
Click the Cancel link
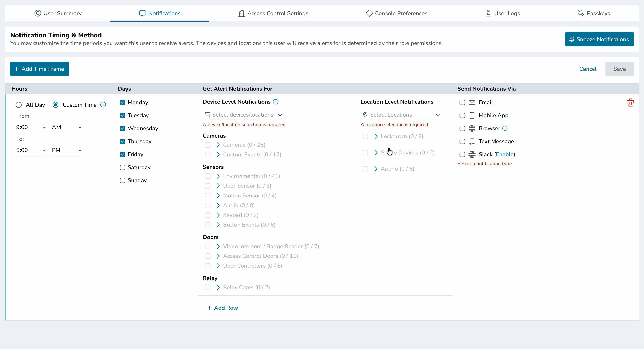[588, 69]
